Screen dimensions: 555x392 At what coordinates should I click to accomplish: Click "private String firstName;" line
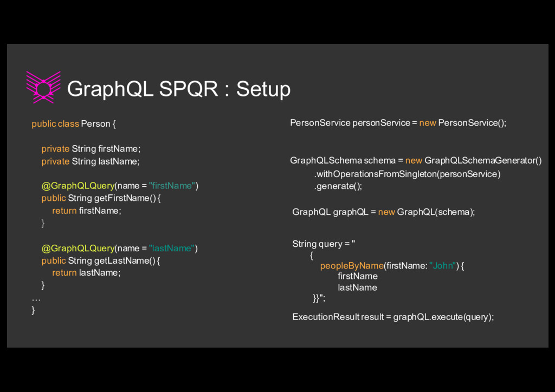tap(91, 149)
